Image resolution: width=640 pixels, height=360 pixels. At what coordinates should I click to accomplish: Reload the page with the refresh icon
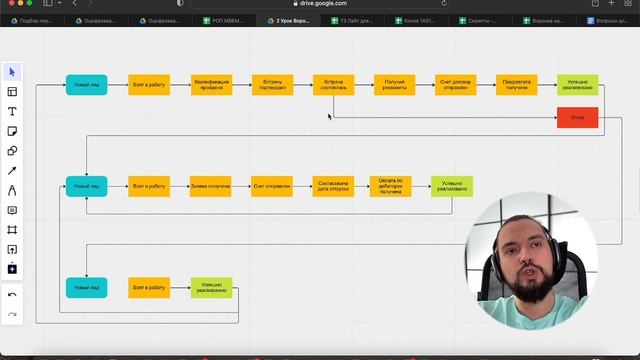click(444, 3)
